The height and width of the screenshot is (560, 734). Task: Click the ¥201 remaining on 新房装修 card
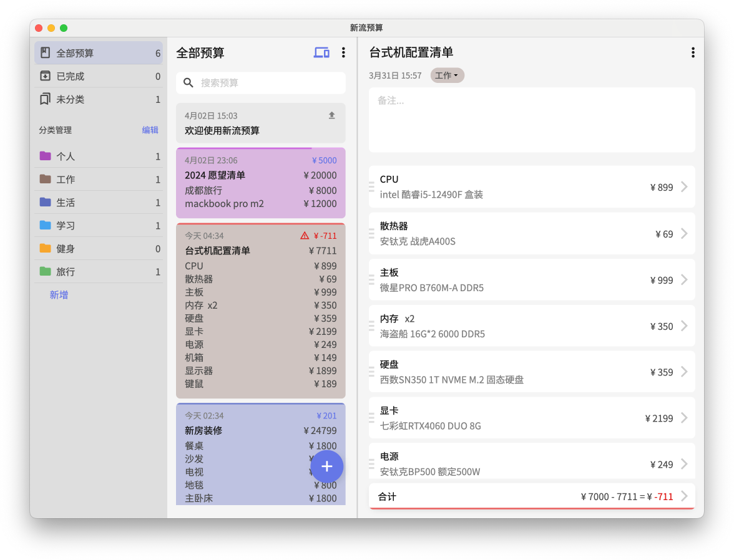[x=327, y=415]
